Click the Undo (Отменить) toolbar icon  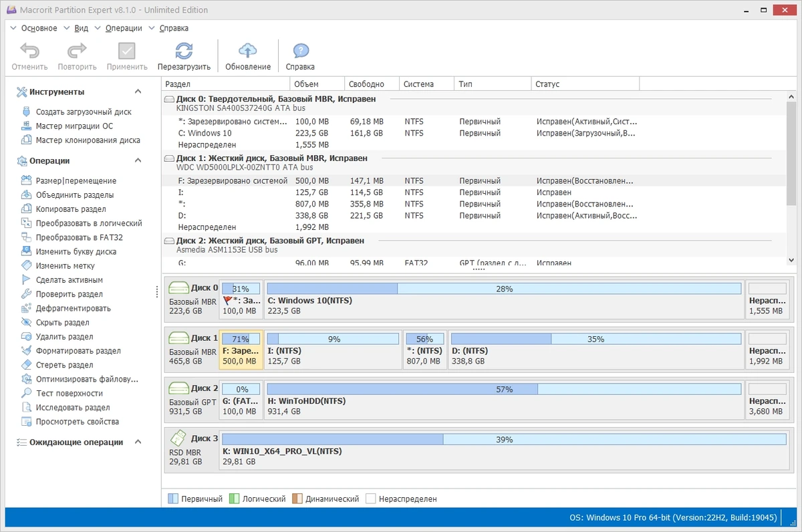(29, 51)
